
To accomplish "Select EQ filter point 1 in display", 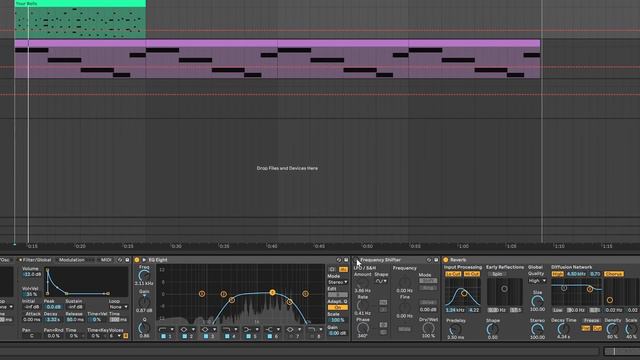I will (202, 293).
